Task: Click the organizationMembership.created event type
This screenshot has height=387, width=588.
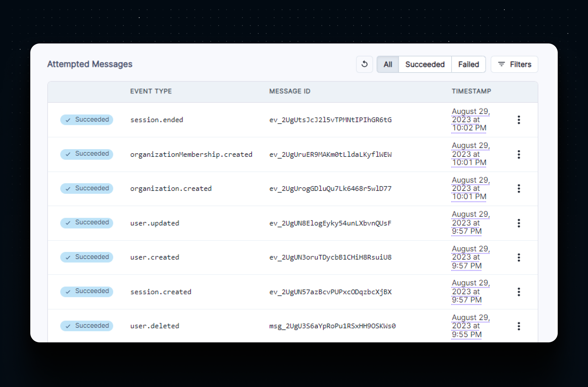Action: click(191, 154)
